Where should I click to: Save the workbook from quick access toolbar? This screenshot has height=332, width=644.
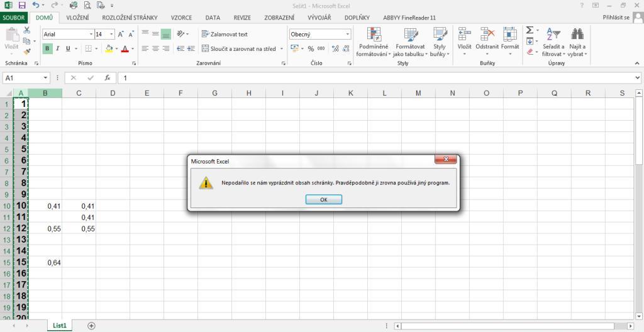[22, 5]
